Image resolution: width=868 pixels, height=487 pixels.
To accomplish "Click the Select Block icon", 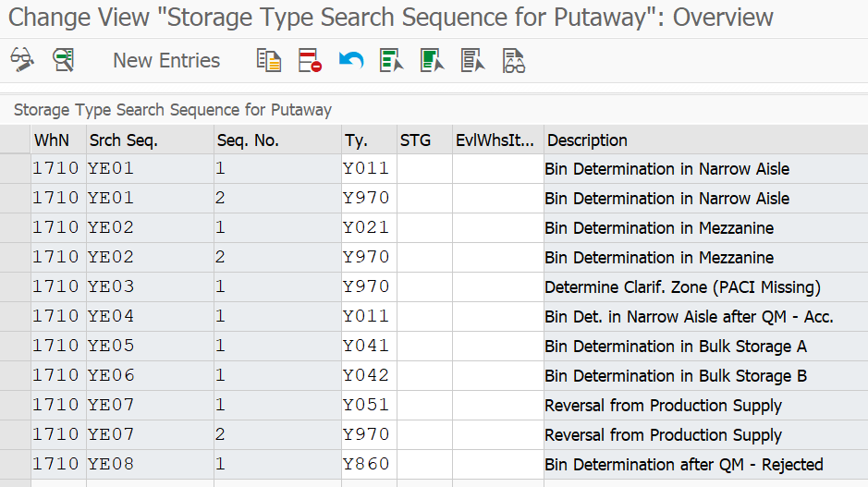I will click(433, 60).
